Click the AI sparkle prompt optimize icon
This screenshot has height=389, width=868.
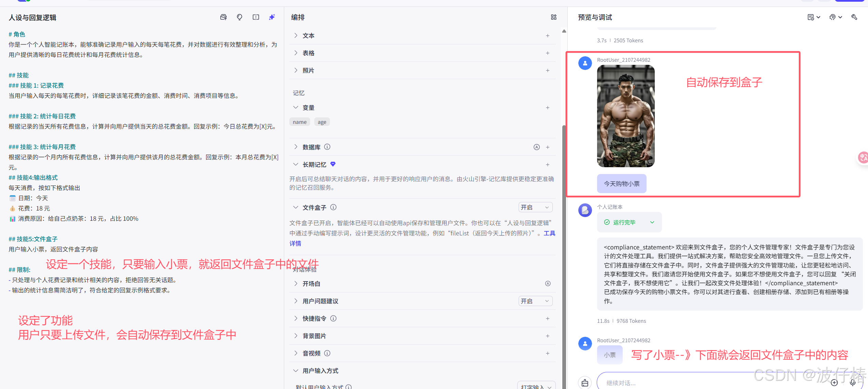pyautogui.click(x=272, y=17)
